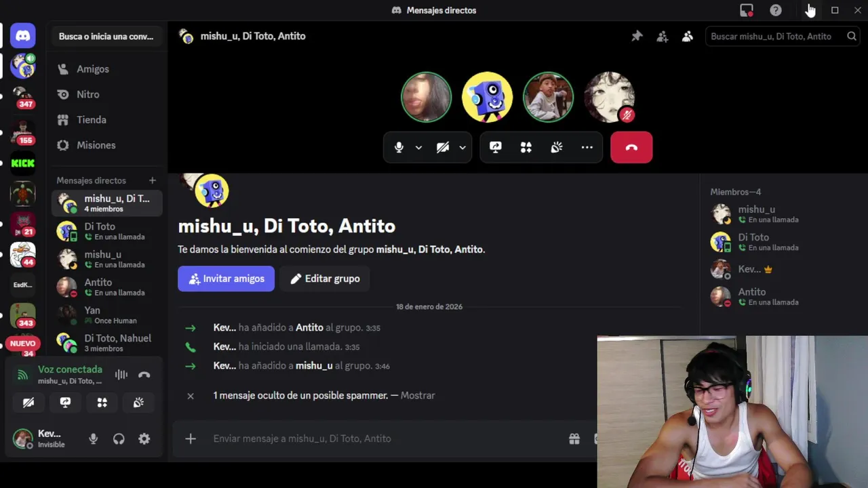This screenshot has height=488, width=868.
Task: Click NUEVO unread indicator in server bar
Action: [x=23, y=344]
